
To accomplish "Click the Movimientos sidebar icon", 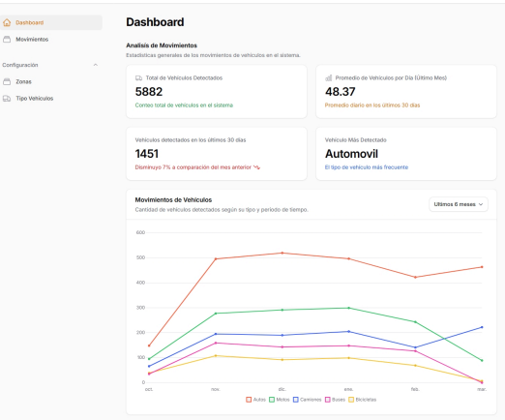I will (x=7, y=40).
